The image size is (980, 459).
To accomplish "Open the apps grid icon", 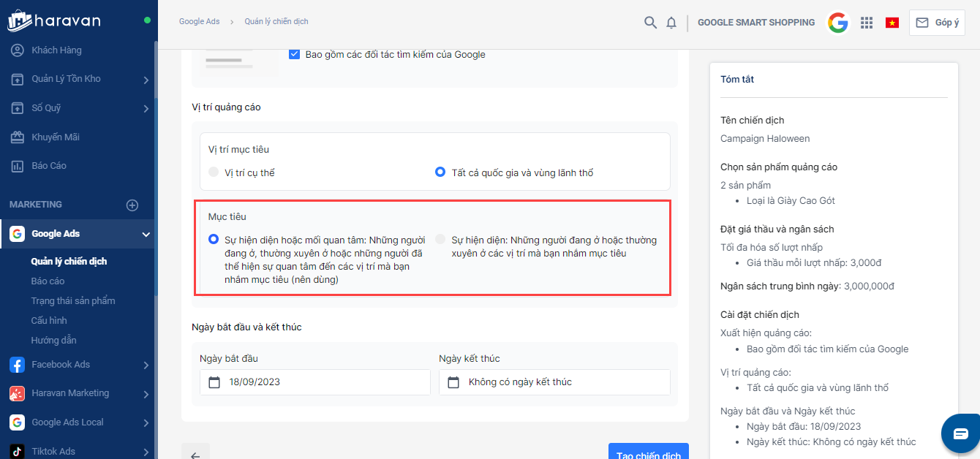I will [x=867, y=23].
